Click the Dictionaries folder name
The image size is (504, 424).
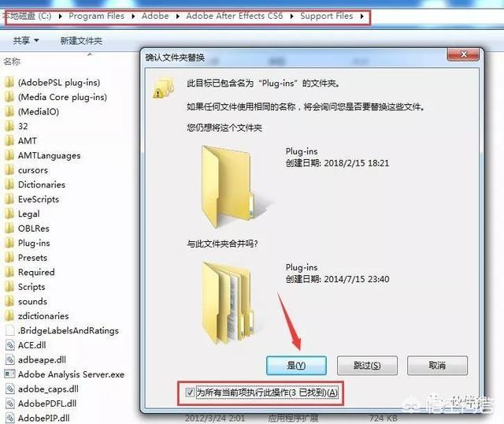[x=42, y=184]
